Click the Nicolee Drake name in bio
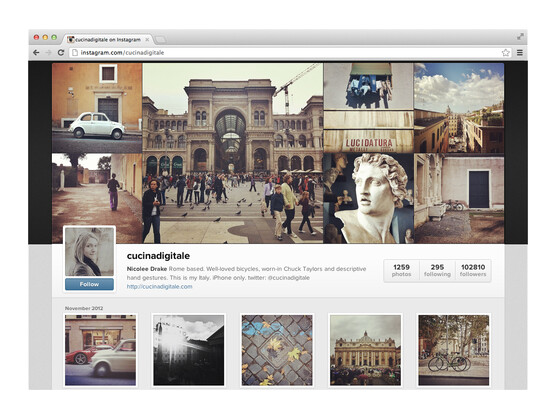The image size is (557, 418). tap(147, 269)
